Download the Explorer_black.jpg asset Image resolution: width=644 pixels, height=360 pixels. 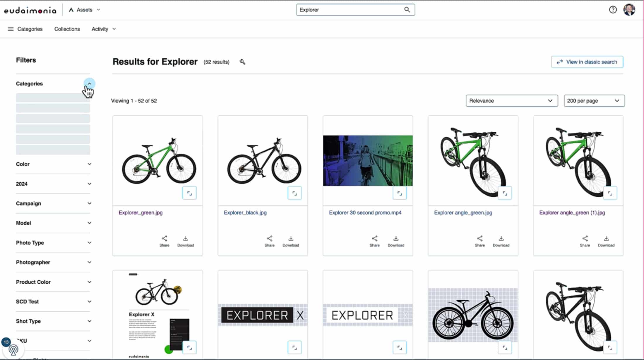290,241
